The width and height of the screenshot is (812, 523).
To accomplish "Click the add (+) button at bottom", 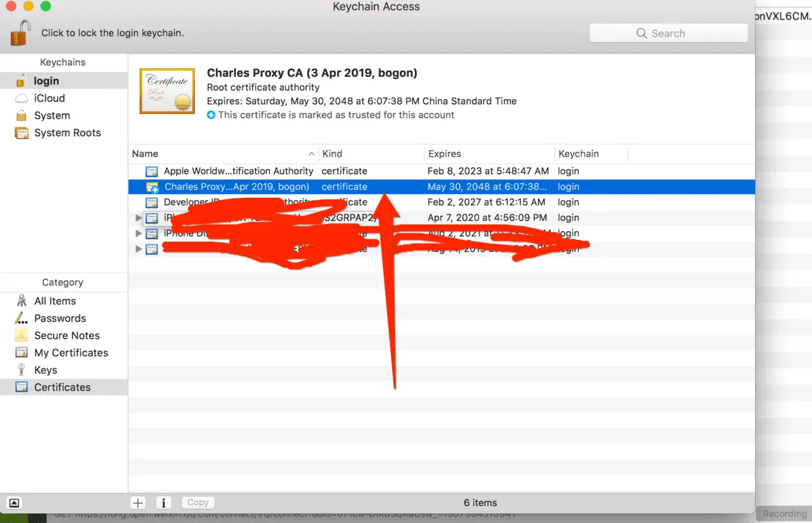I will click(x=138, y=503).
